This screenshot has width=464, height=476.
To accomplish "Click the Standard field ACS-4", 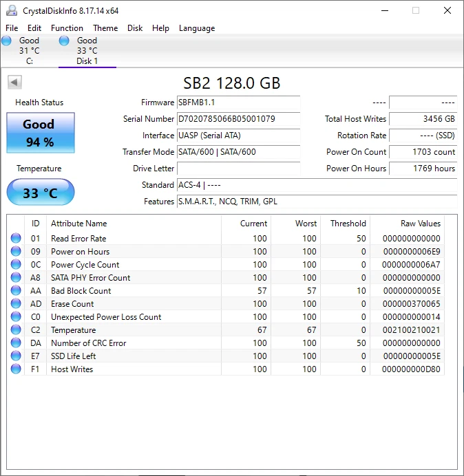I will (x=317, y=185).
